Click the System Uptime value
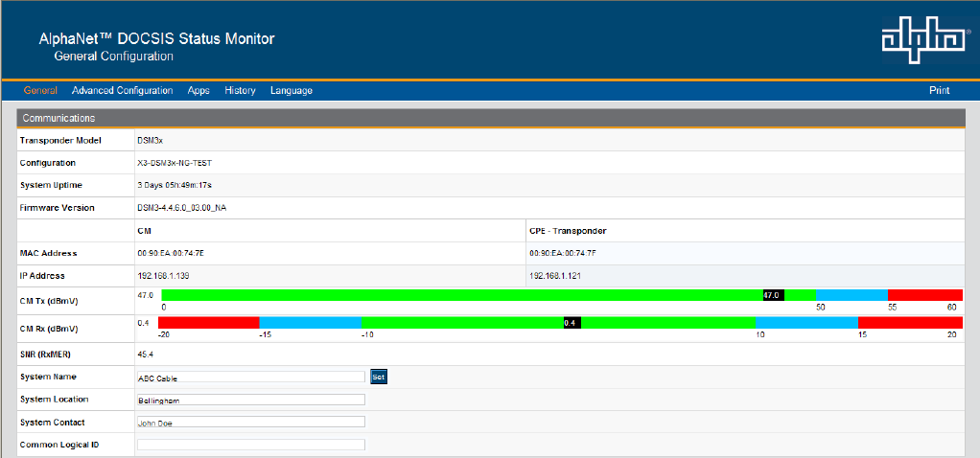 (x=173, y=186)
